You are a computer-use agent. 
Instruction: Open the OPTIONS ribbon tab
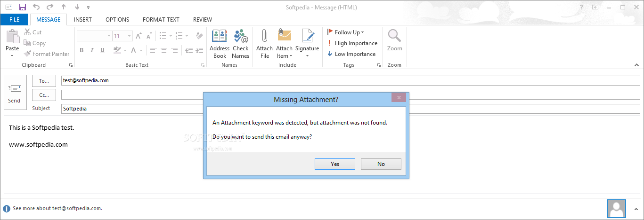pos(117,20)
